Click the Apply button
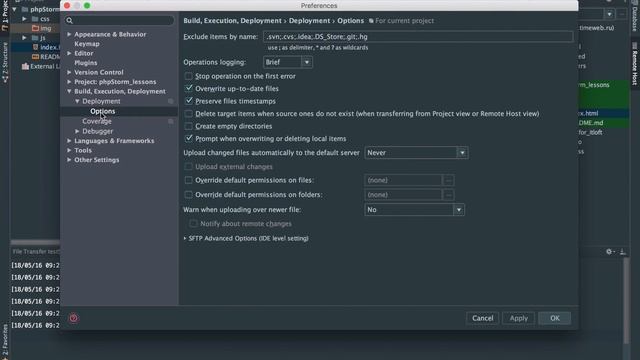Image resolution: width=640 pixels, height=360 pixels. 518,318
